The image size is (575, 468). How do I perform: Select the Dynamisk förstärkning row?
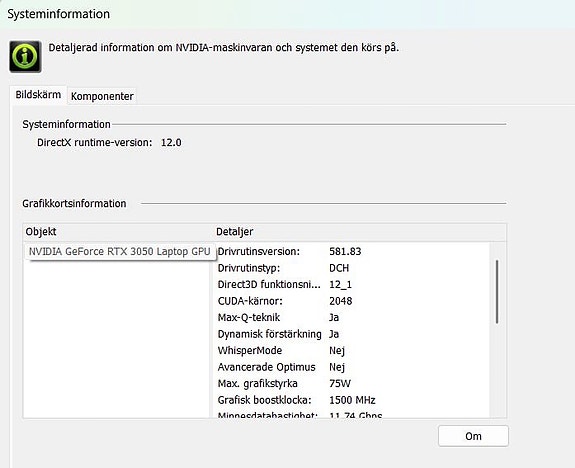point(352,334)
